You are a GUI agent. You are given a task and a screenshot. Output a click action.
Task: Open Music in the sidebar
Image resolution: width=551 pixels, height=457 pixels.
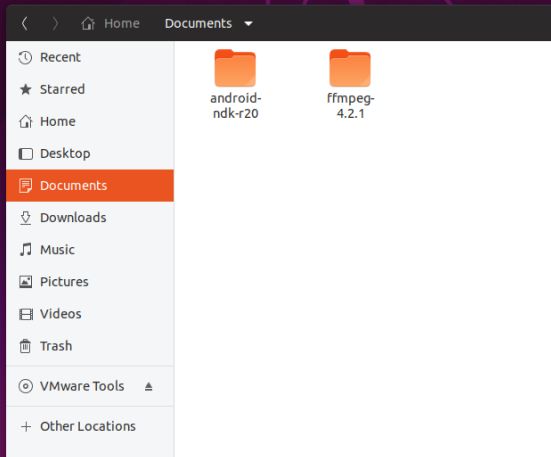point(90,250)
